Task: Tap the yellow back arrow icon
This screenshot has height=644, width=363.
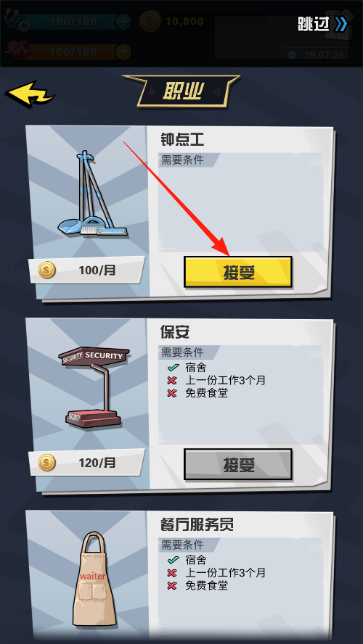Action: tap(30, 95)
